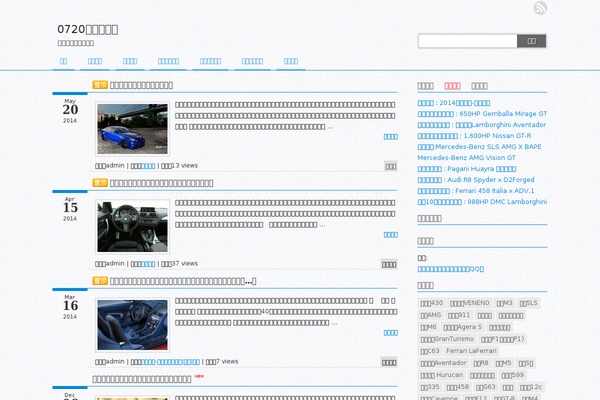Click the red NEW badge beside post title
This screenshot has width=600, height=400.
coord(199,376)
